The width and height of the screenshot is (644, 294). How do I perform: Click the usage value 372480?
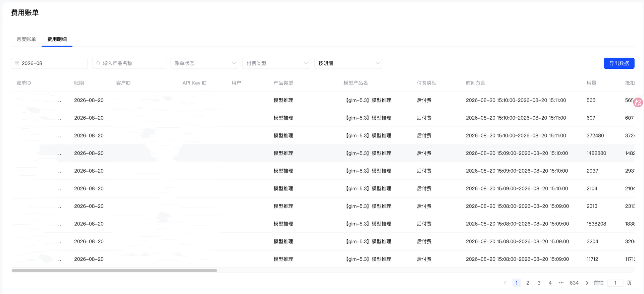[595, 135]
